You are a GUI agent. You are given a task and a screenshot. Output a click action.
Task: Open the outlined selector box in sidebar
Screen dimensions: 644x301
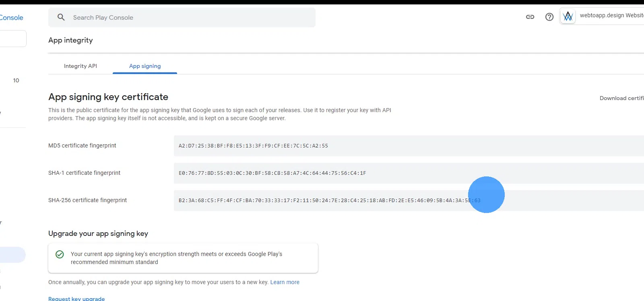(x=12, y=39)
